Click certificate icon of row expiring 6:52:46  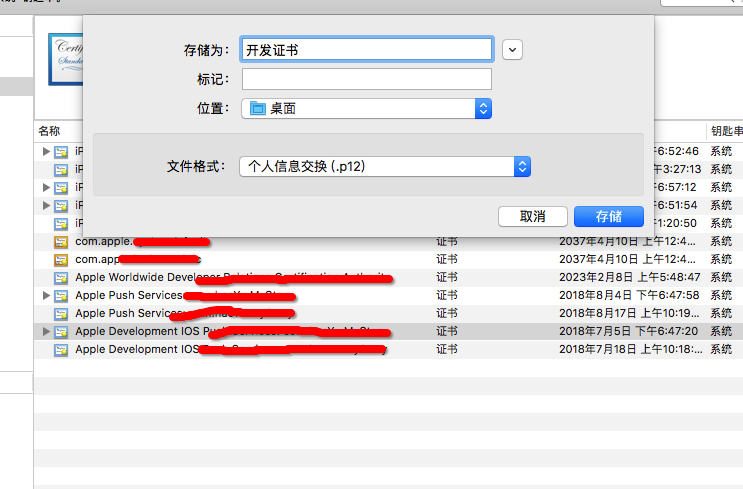61,152
